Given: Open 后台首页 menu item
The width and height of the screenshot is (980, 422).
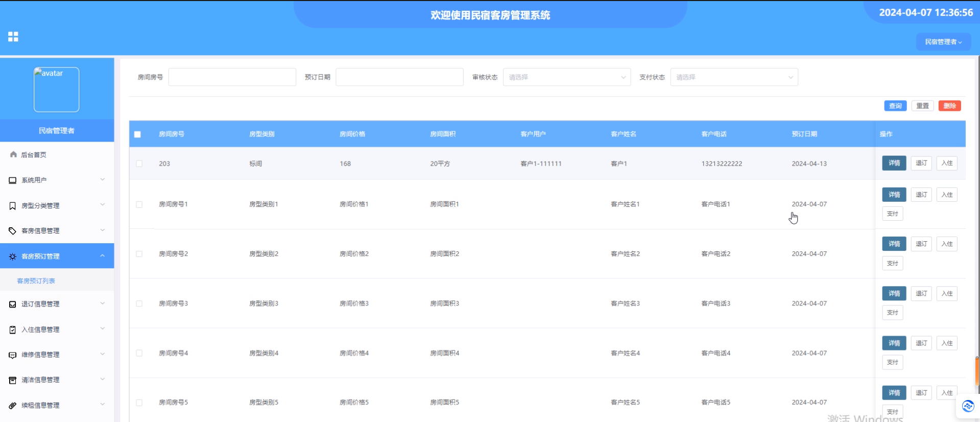Looking at the screenshot, I should coord(57,155).
